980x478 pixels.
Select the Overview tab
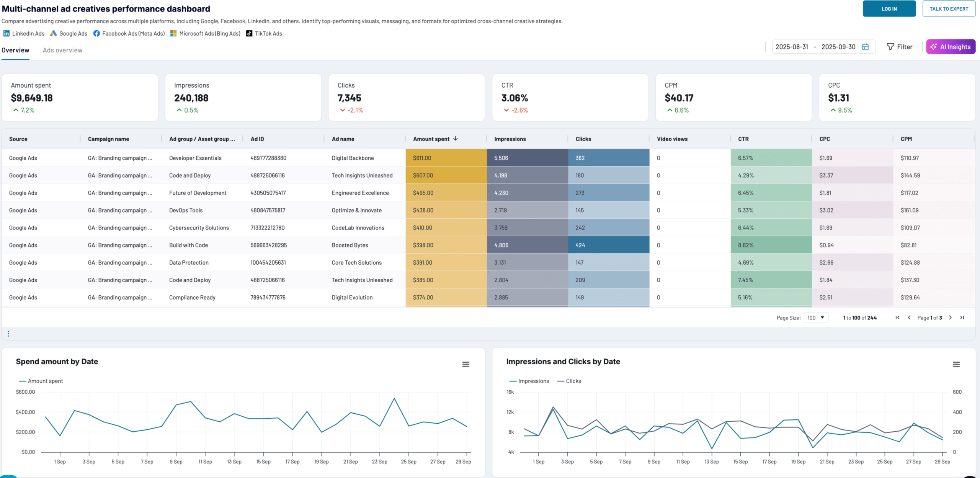click(x=15, y=50)
